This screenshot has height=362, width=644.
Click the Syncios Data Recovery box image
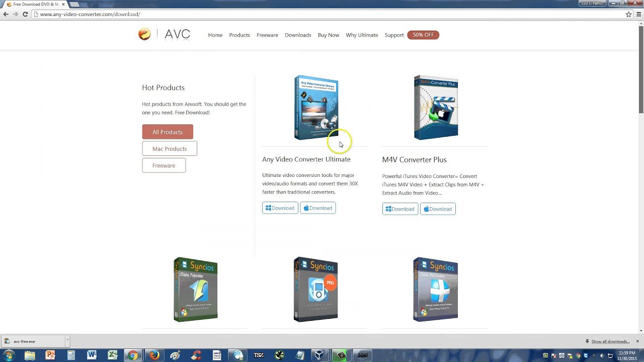click(x=436, y=290)
